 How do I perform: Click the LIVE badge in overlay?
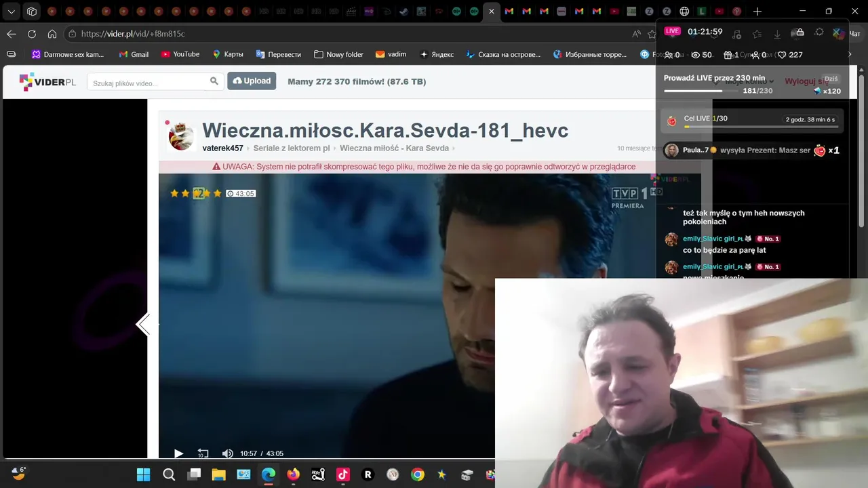(672, 31)
